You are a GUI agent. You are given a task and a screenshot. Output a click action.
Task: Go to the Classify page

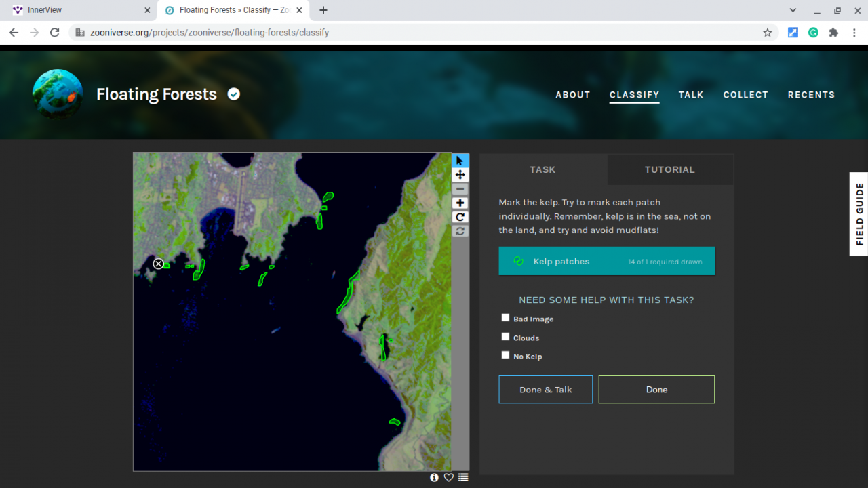click(x=635, y=95)
